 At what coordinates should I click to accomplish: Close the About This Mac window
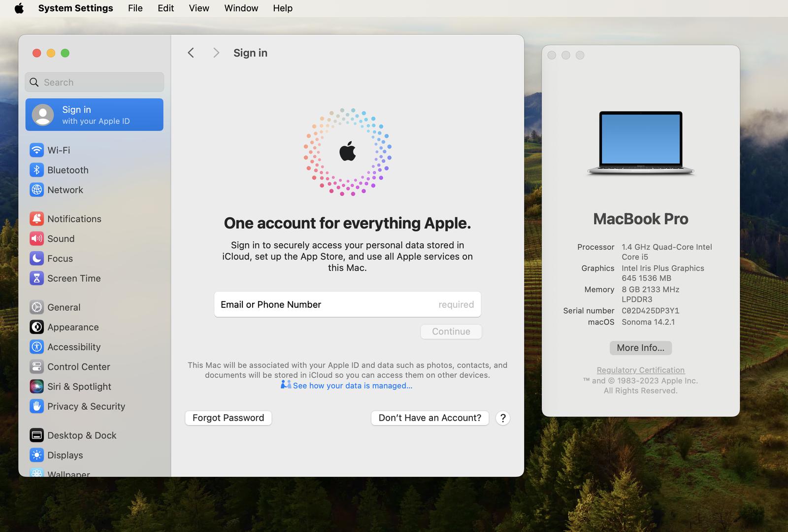tap(552, 55)
